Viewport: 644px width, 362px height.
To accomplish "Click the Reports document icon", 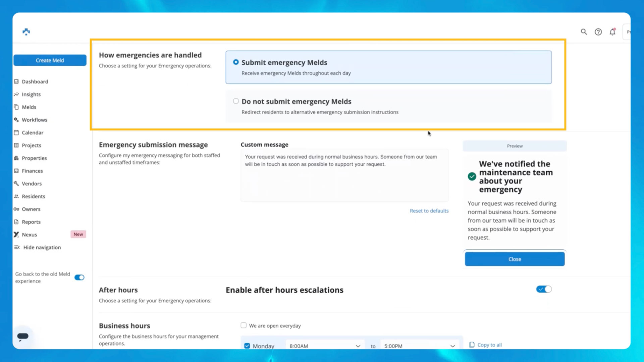I will pos(16,222).
